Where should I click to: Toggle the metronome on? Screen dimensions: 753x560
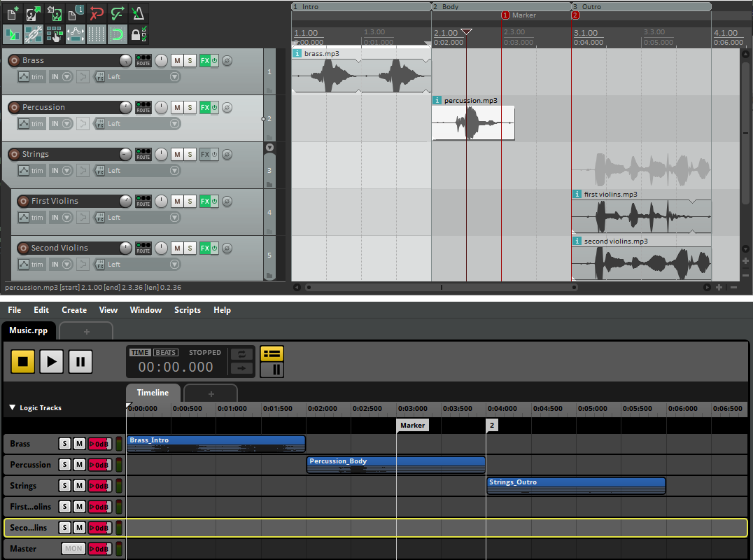[x=138, y=13]
